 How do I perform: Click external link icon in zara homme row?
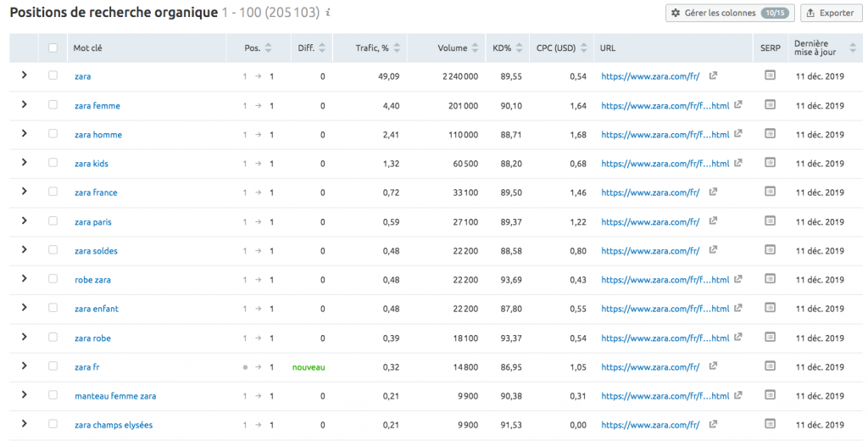pos(738,133)
